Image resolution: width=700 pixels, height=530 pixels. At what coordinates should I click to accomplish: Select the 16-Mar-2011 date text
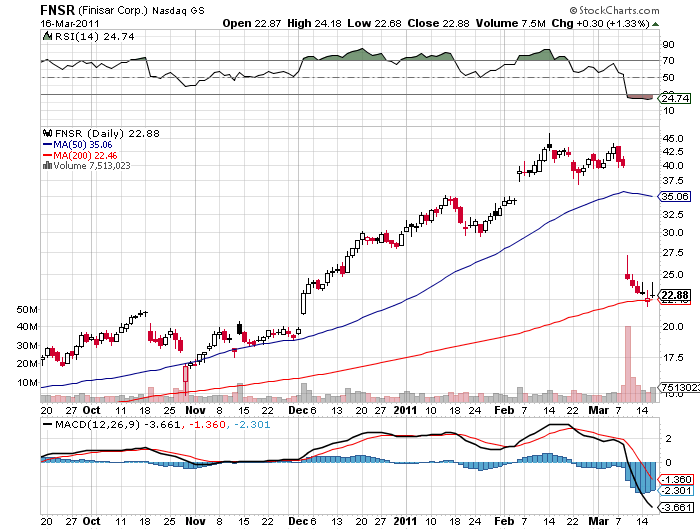pos(70,23)
